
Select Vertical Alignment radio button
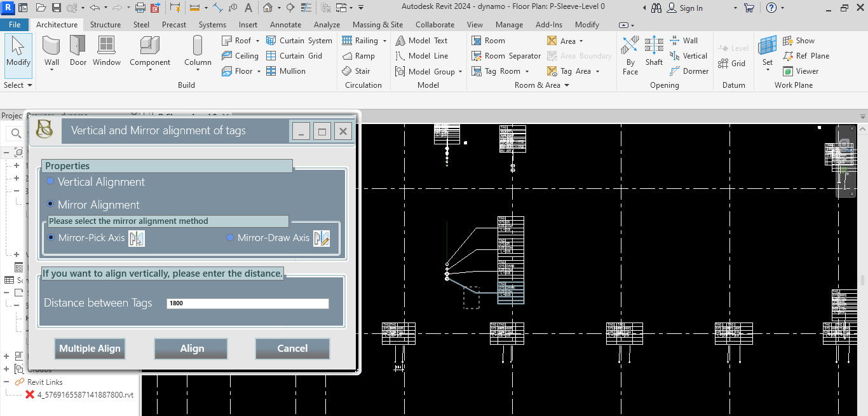coord(51,181)
